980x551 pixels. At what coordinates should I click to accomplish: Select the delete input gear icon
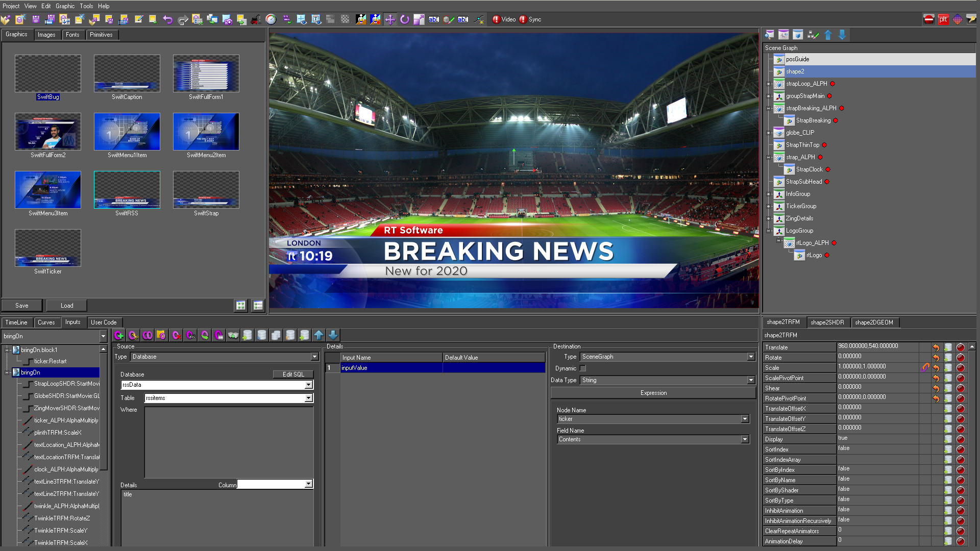pyautogui.click(x=176, y=335)
